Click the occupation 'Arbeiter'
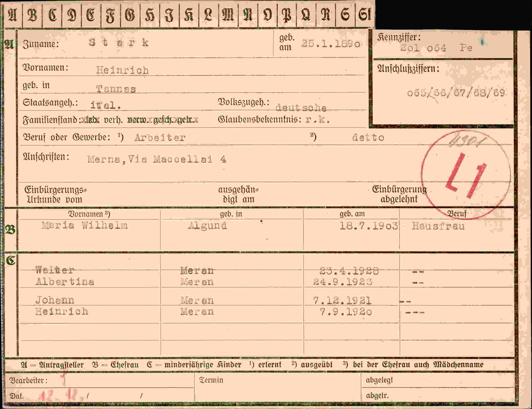The image size is (532, 409). click(160, 138)
